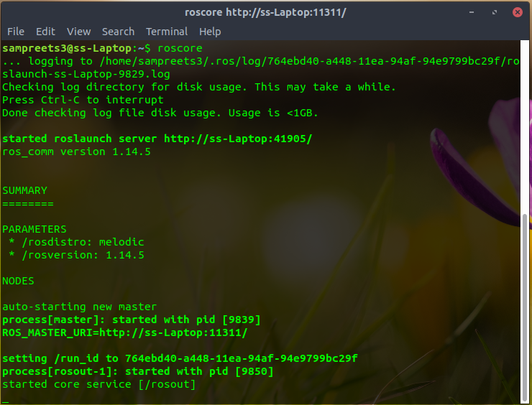Maximize the roscore terminal window
532x405 pixels.
(x=495, y=12)
